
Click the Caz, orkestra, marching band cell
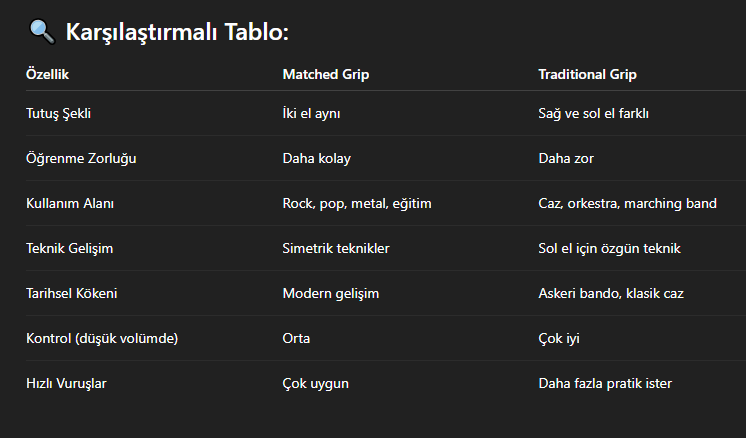[627, 203]
